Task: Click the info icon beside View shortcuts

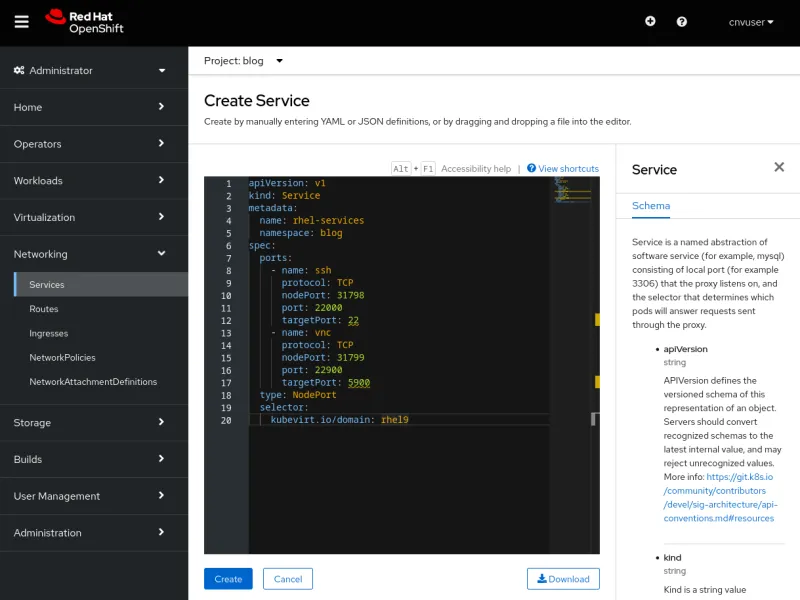Action: pyautogui.click(x=530, y=168)
